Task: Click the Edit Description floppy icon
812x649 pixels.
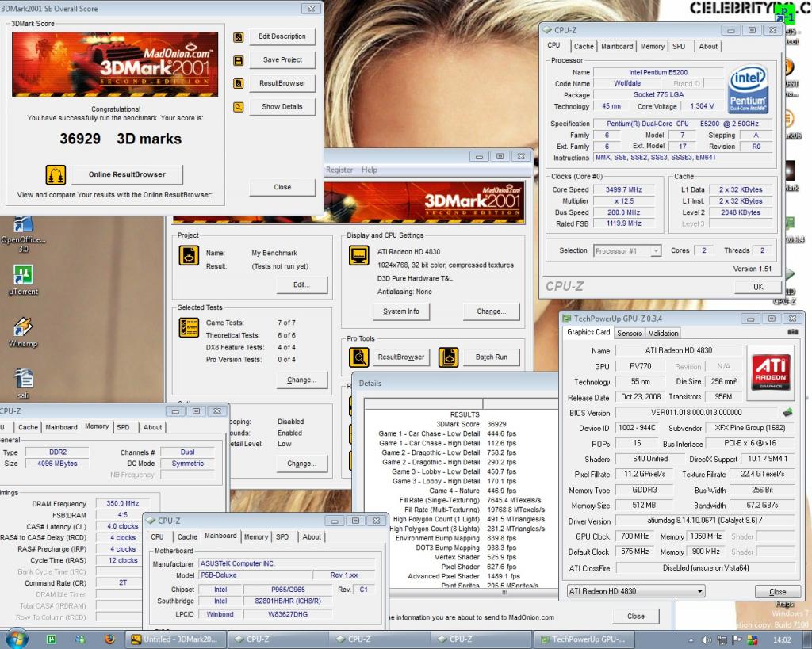Action: [238, 37]
